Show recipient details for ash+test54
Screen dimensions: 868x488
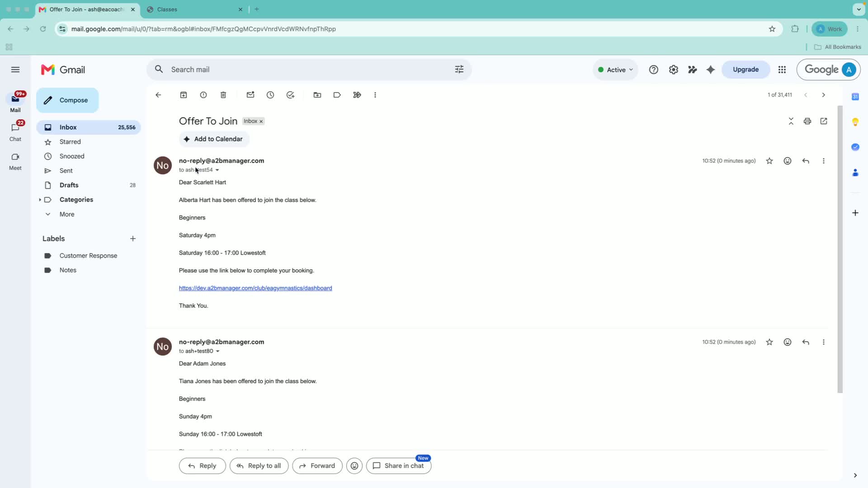click(217, 170)
